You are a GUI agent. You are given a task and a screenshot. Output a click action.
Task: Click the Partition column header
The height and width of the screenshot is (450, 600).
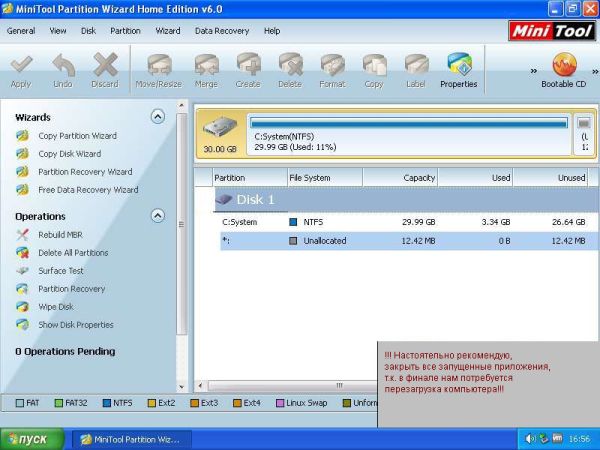pyautogui.click(x=250, y=178)
